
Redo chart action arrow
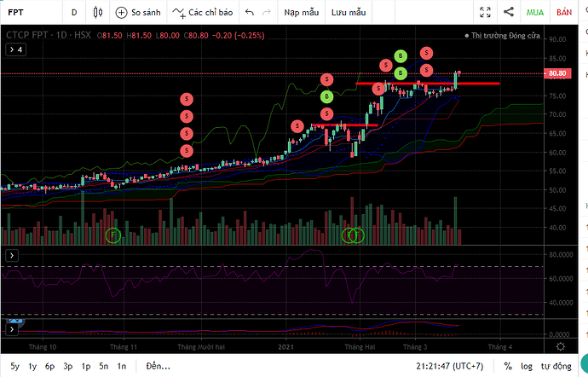[267, 13]
